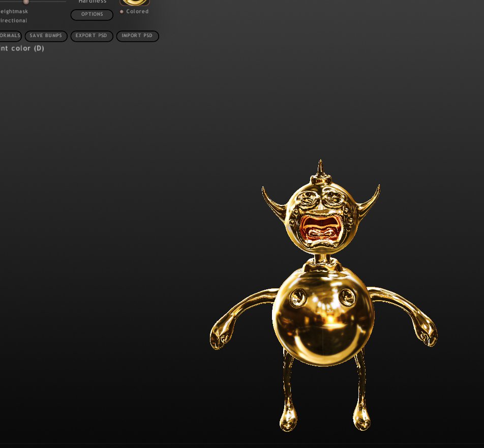Image resolution: width=484 pixels, height=448 pixels.
Task: Click the directional label
Action: pos(13,21)
